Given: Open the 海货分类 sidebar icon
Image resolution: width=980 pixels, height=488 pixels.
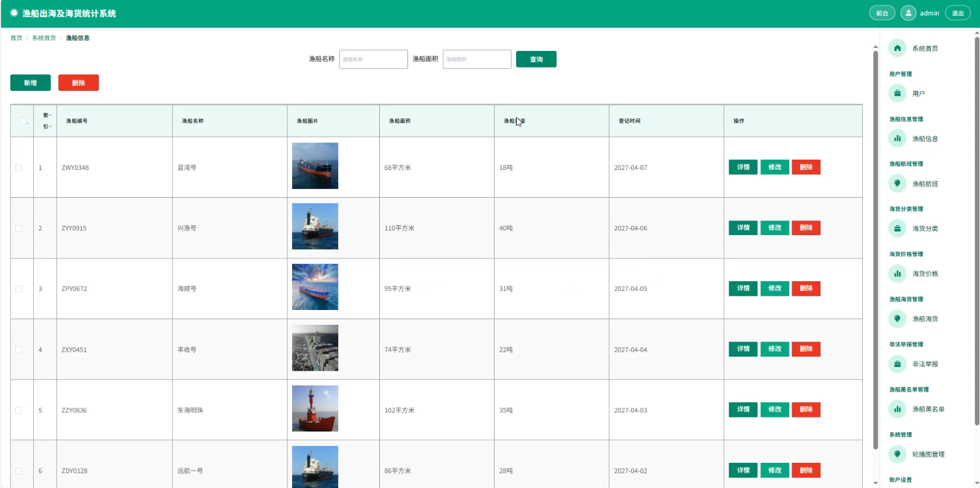Looking at the screenshot, I should [897, 228].
